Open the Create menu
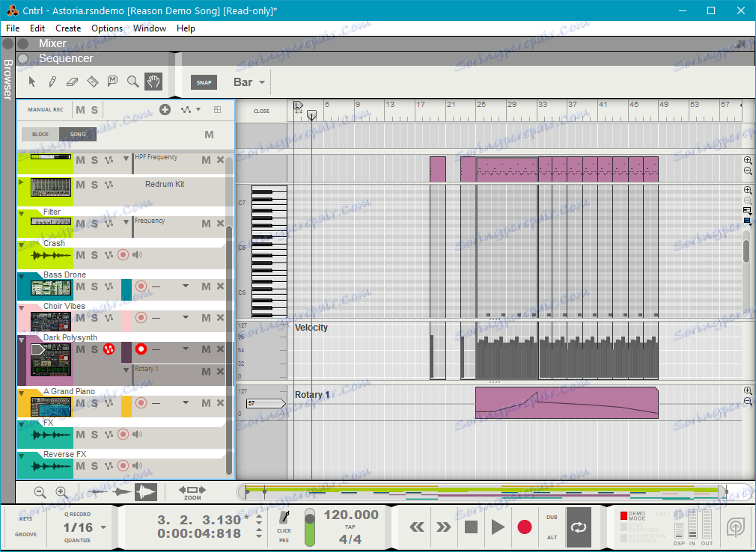 tap(68, 28)
